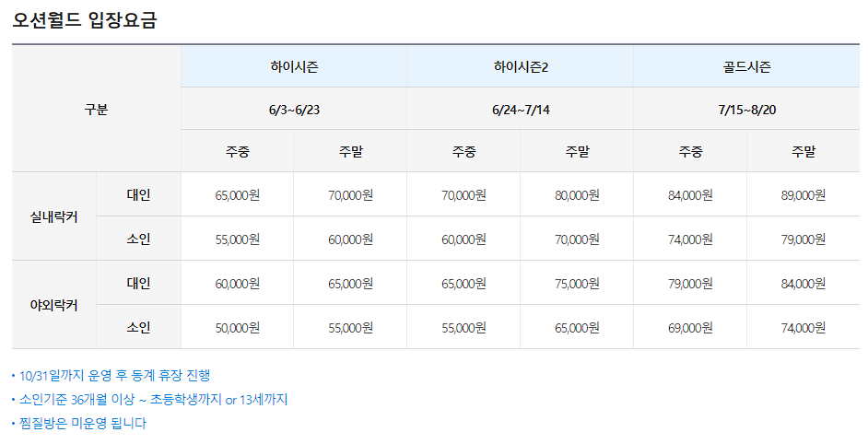
Task: Select 84,000원 실내락커 대인 골드시즌 주중 price
Action: coord(690,195)
